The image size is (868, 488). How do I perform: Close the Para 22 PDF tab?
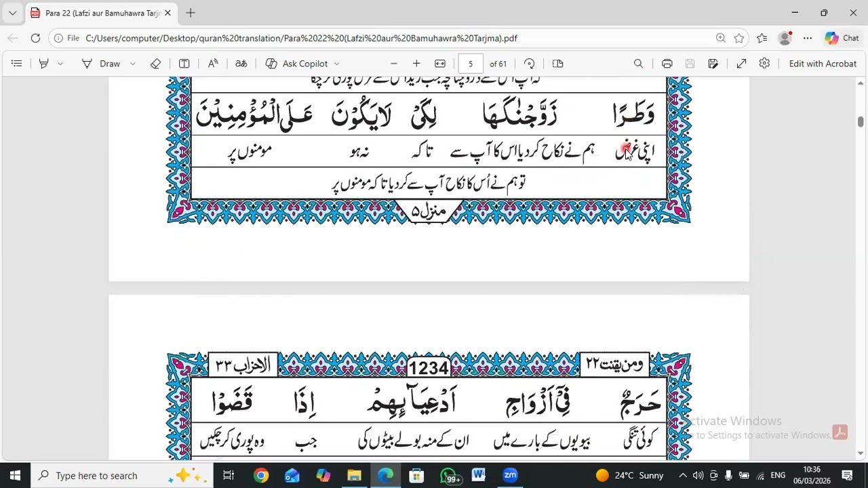[167, 13]
